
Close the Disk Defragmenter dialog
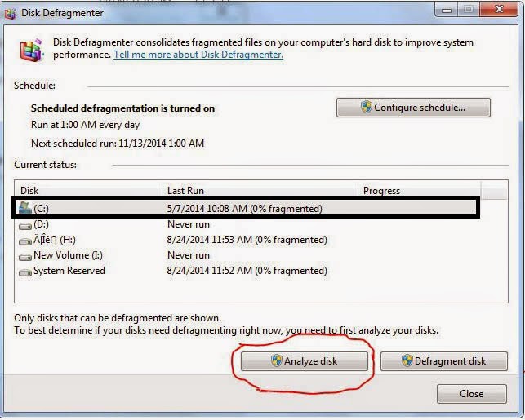pos(472,394)
